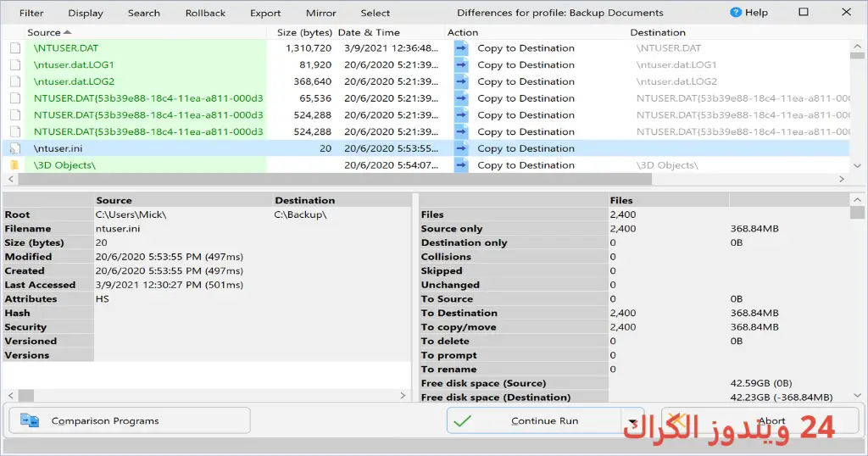Click the file list horizontal scrollbar thumb
Viewport: 868px width, 456px height.
click(x=335, y=180)
